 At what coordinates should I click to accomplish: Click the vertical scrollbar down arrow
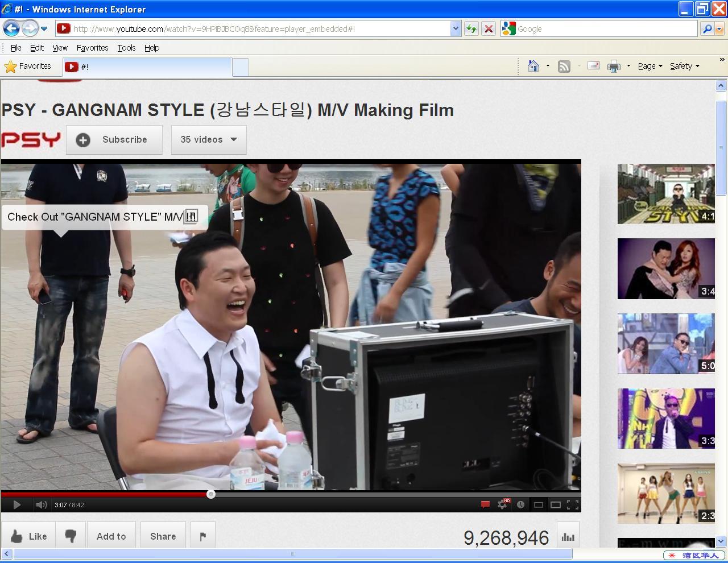pos(721,541)
